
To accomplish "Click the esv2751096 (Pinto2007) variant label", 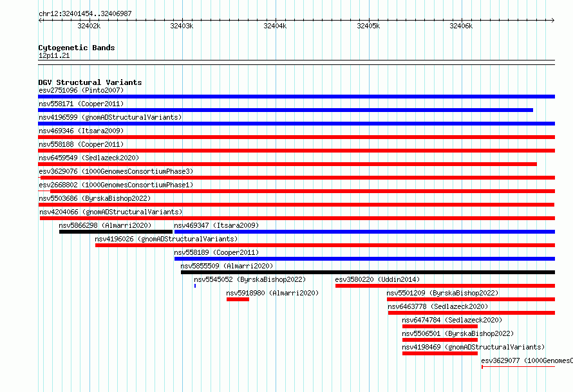I will (x=81, y=90).
